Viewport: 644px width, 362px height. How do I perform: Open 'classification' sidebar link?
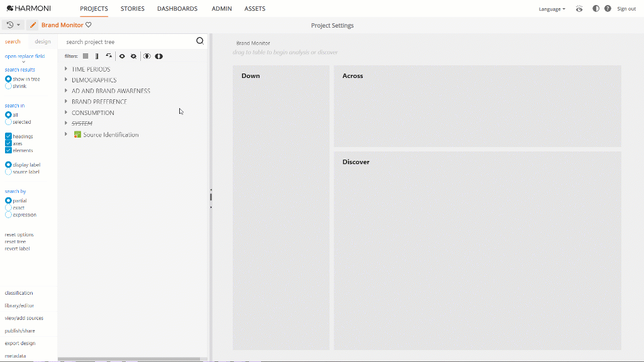pos(19,293)
